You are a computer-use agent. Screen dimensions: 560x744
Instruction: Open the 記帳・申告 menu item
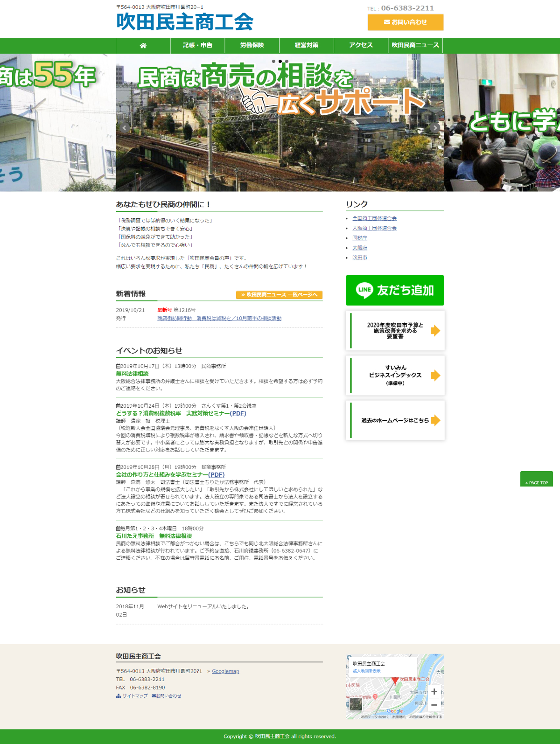197,45
